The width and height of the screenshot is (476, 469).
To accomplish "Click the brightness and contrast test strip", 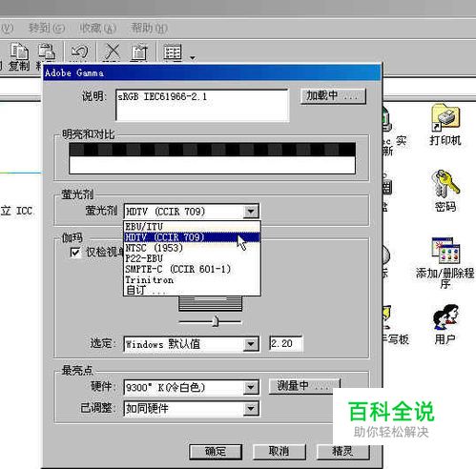I will click(212, 158).
